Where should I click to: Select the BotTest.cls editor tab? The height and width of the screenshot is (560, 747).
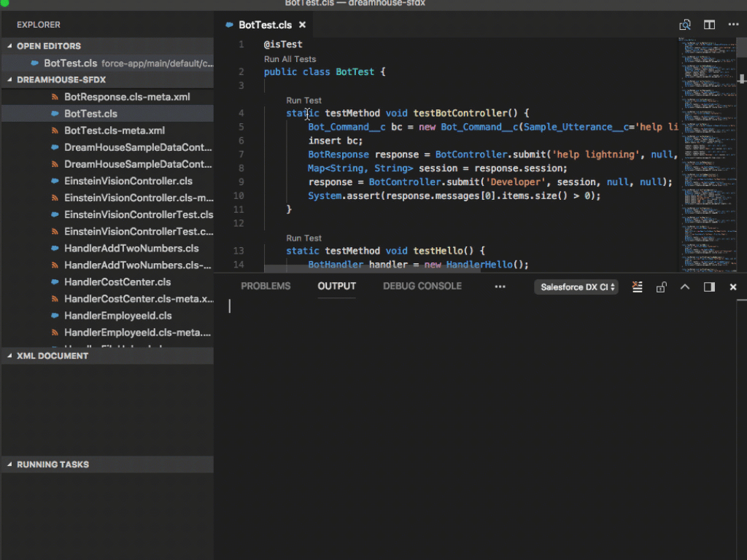pyautogui.click(x=265, y=25)
